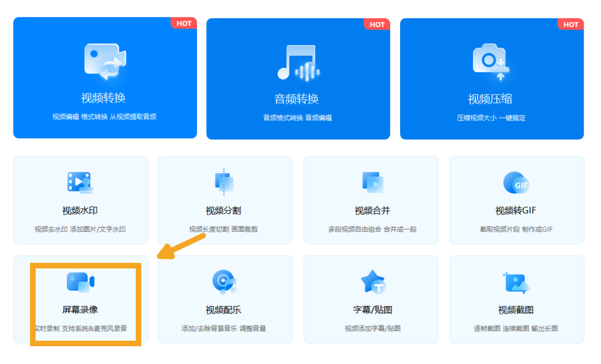Select the 视频水印 film watermark icon

point(80,182)
